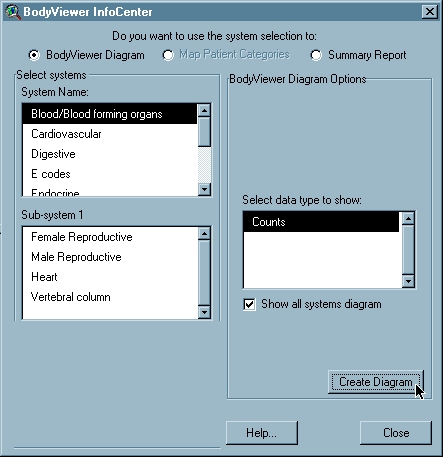Image resolution: width=443 pixels, height=457 pixels.
Task: Click data type list scroll up arrow
Action: click(x=408, y=218)
